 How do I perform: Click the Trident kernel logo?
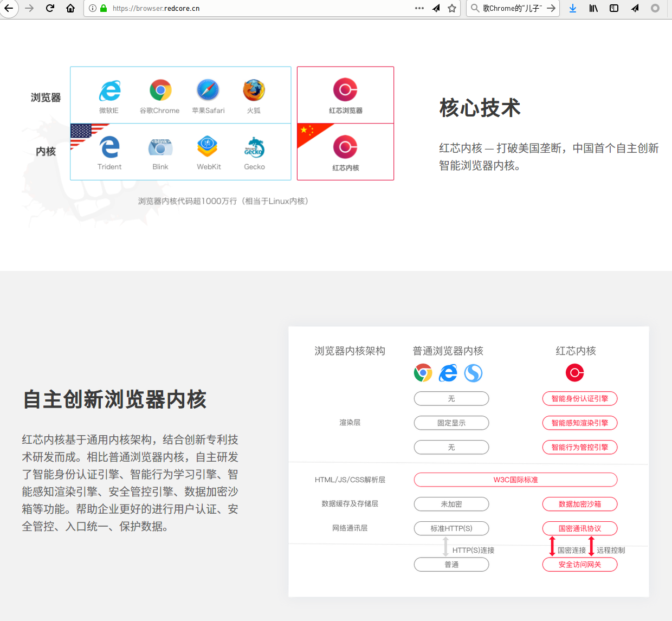(x=110, y=147)
